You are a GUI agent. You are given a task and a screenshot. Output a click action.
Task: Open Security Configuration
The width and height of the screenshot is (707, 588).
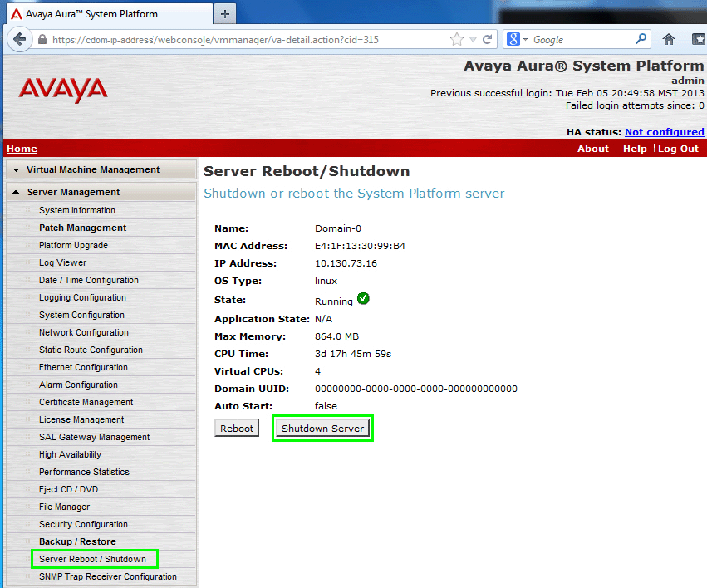point(83,525)
